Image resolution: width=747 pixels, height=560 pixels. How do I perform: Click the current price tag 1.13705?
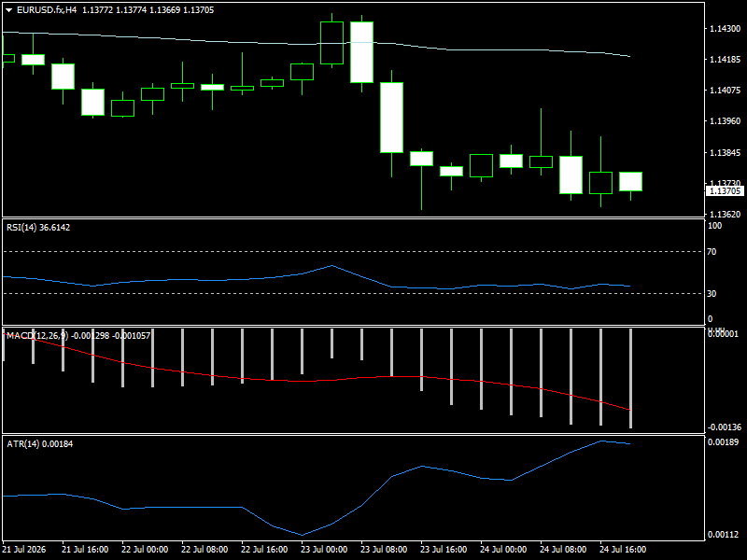click(x=725, y=191)
